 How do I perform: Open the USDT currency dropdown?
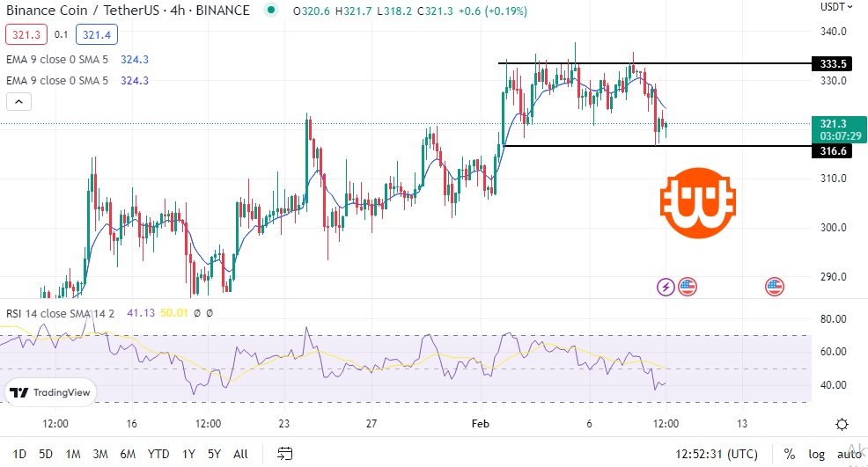(x=836, y=7)
